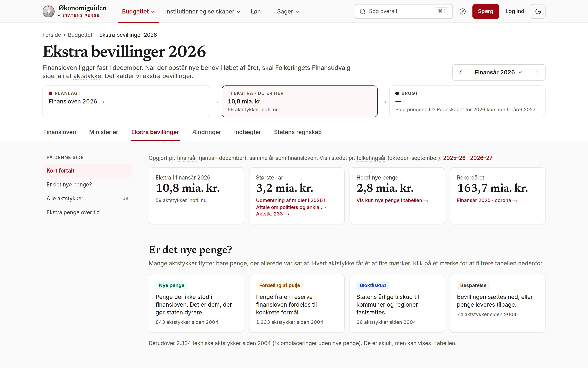This screenshot has height=368, width=588.
Task: Click the red Spørg button
Action: 486,11
